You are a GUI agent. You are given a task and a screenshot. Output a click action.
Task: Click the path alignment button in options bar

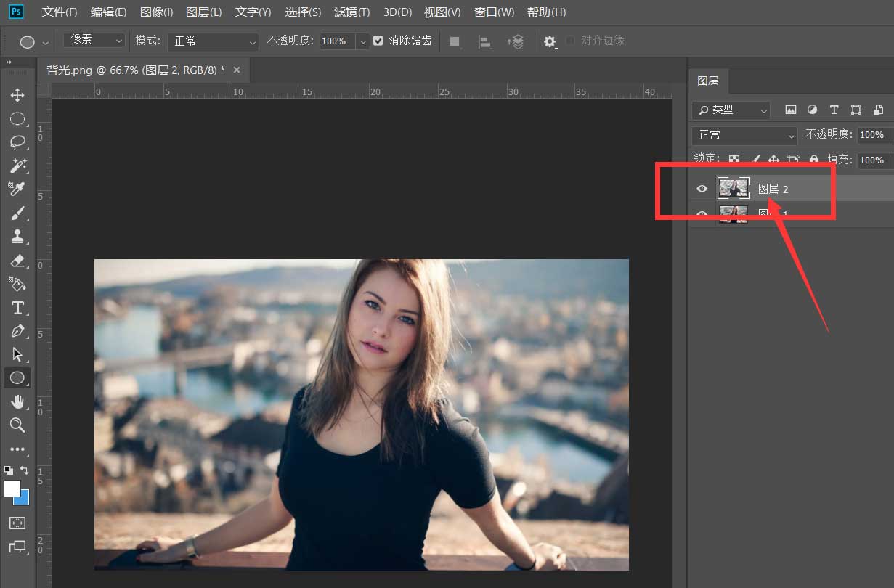(x=484, y=41)
